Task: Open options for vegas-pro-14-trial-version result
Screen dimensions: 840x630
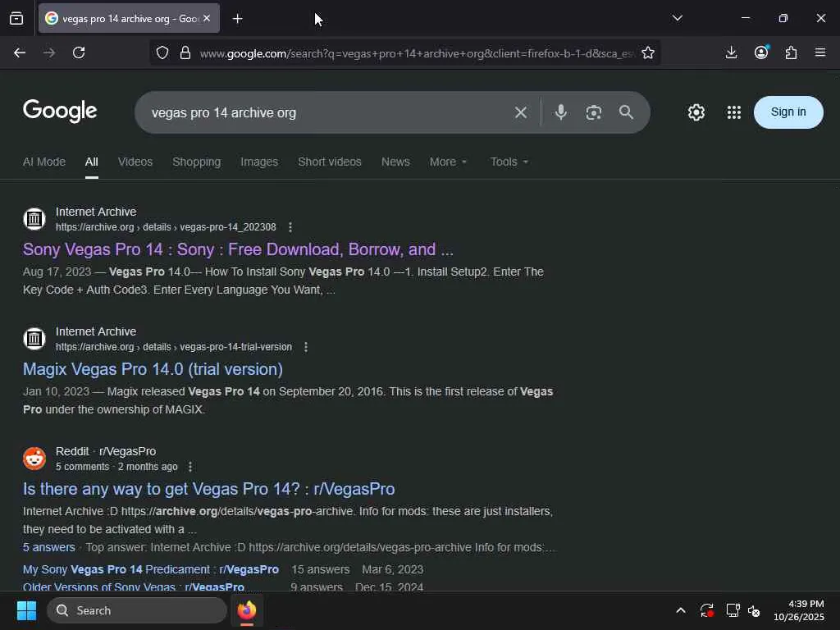Action: point(306,347)
